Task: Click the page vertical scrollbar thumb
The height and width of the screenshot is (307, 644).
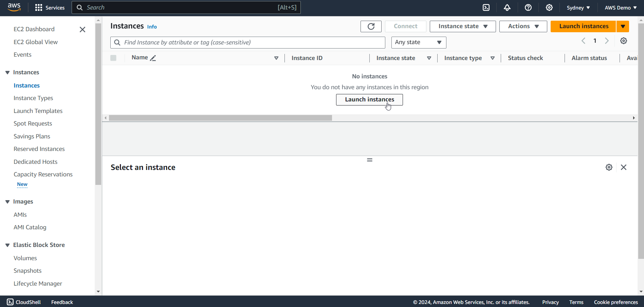Action: coord(641,141)
